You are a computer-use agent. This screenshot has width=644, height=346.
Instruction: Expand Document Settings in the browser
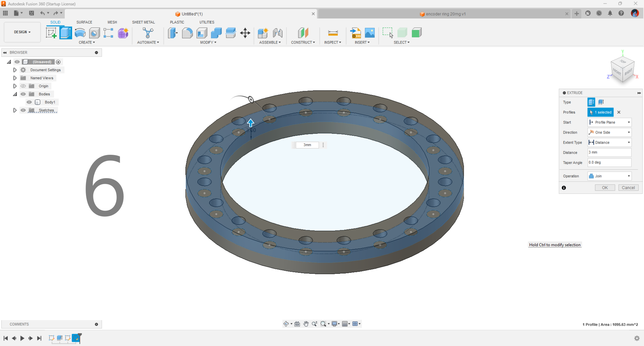(x=15, y=70)
